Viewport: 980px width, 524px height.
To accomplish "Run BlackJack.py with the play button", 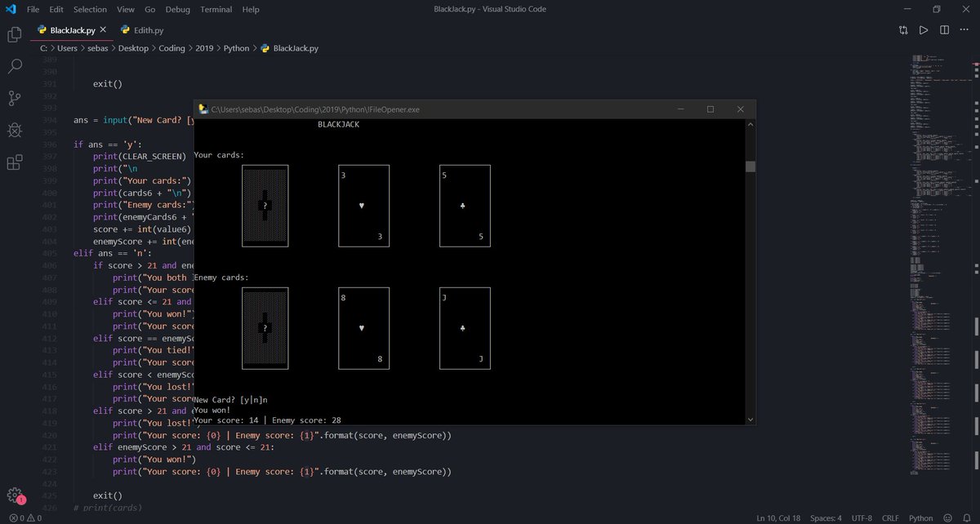I will coord(924,29).
